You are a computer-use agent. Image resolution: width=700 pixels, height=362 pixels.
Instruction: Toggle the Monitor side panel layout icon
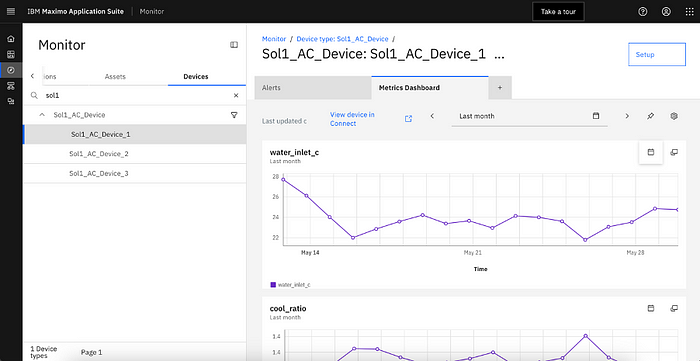click(x=234, y=45)
